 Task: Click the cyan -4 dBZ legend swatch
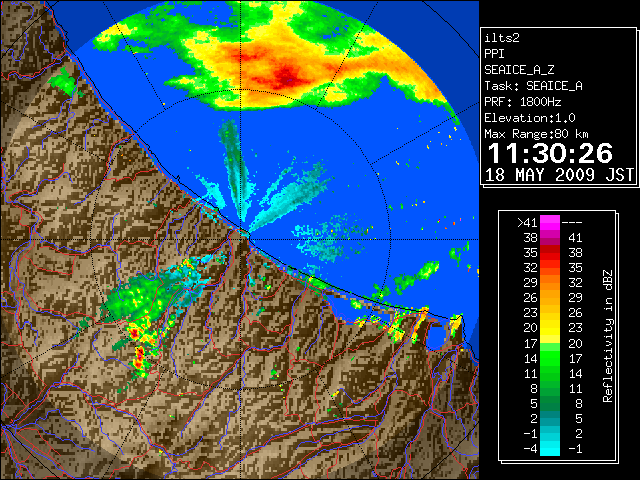coord(550,449)
